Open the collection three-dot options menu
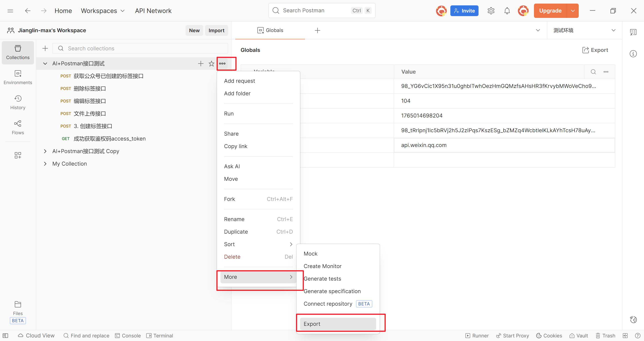Image resolution: width=644 pixels, height=341 pixels. coord(222,64)
